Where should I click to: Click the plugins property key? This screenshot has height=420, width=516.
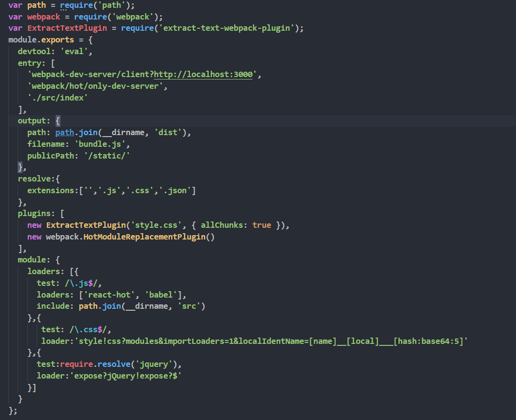click(x=34, y=213)
